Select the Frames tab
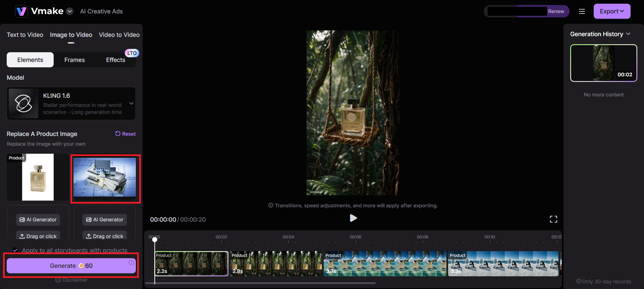Image resolution: width=644 pixels, height=289 pixels. tap(74, 60)
